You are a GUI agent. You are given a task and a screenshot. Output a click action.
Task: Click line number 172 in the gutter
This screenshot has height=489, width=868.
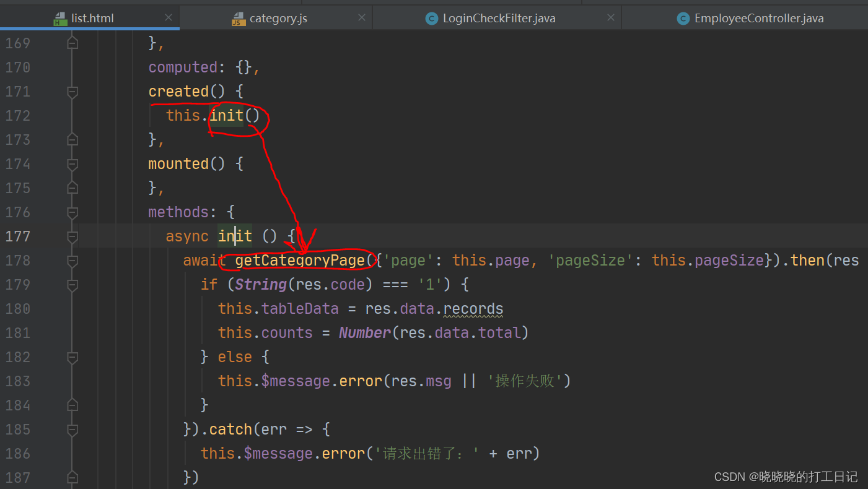[18, 116]
